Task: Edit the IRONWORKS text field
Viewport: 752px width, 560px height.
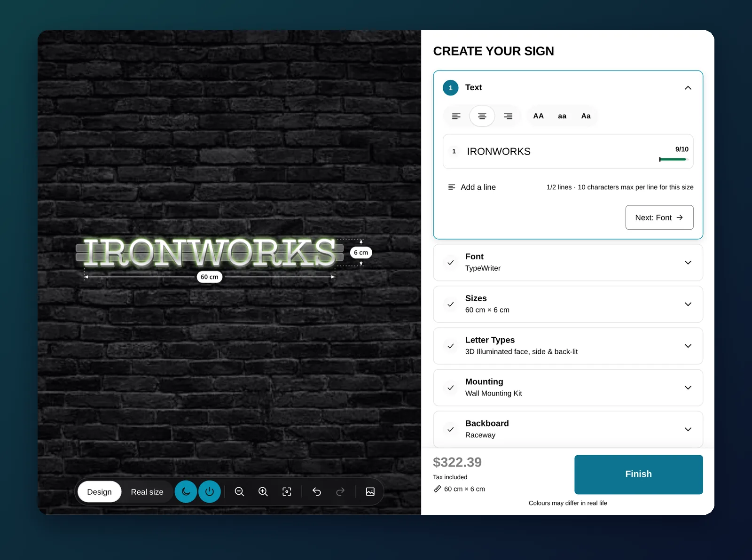Action: pos(568,152)
